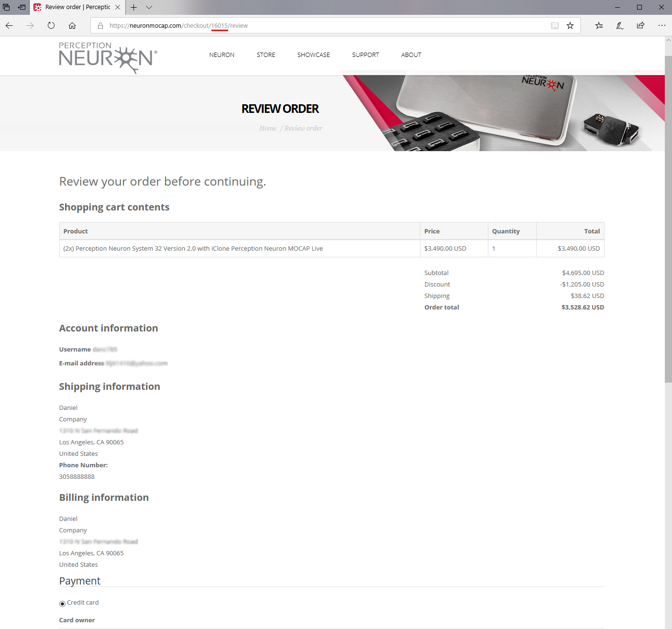
Task: Open the ABOUT menu item
Action: (x=411, y=55)
